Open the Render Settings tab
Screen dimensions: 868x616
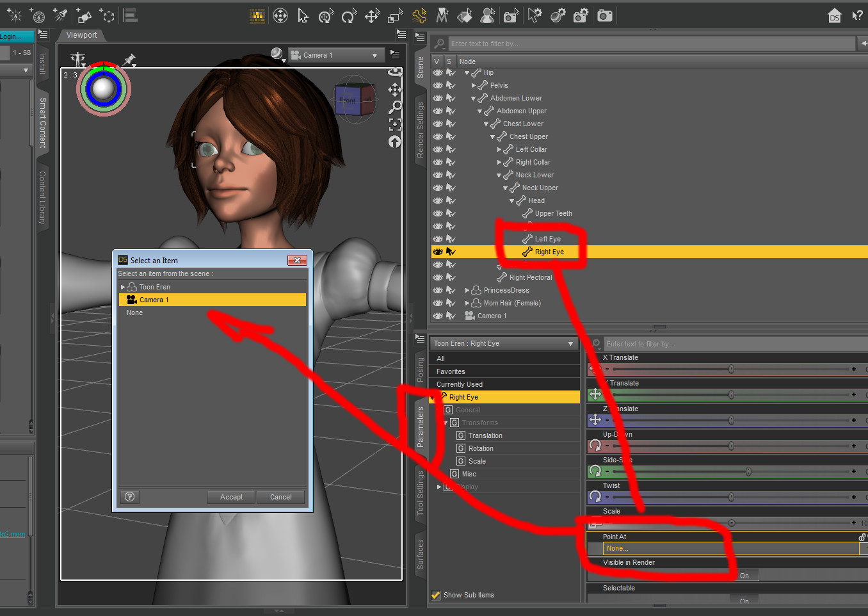click(421, 129)
